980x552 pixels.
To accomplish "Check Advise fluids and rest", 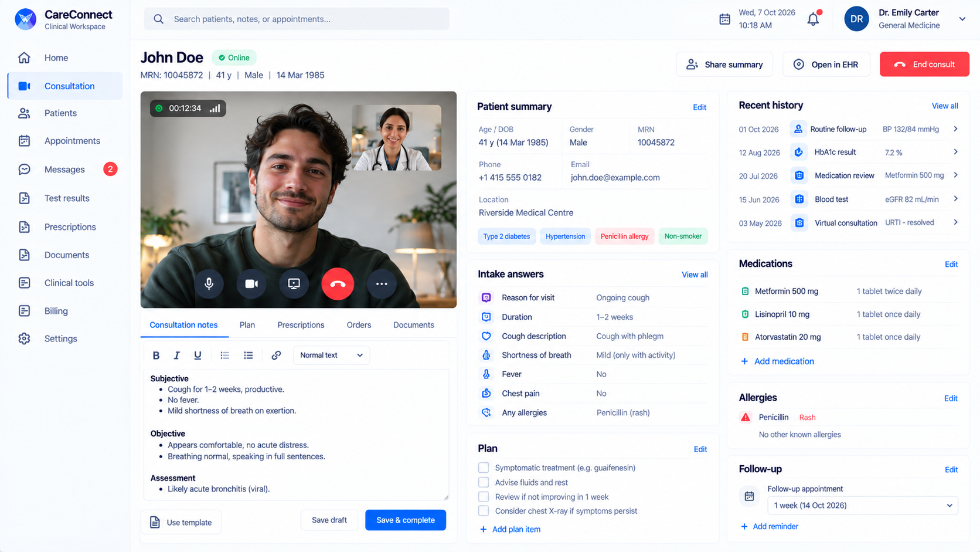I will coord(484,482).
